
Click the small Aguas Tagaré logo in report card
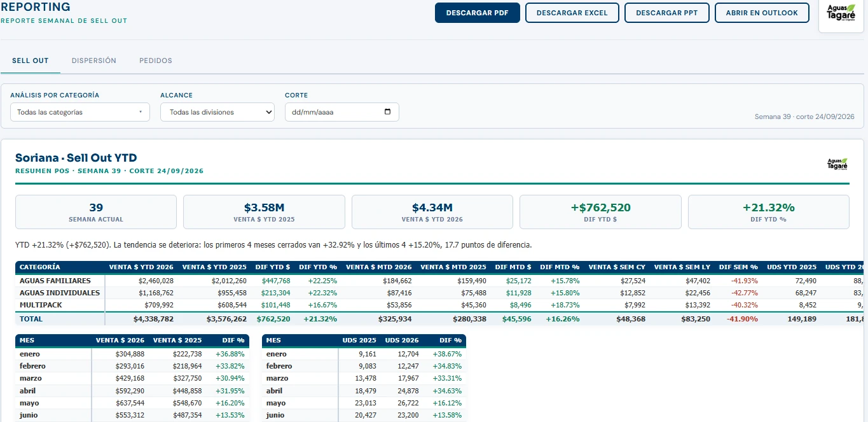pyautogui.click(x=837, y=164)
